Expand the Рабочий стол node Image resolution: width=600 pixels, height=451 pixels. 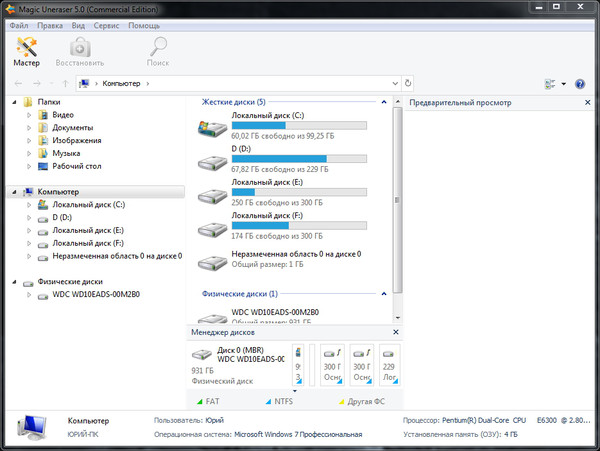29,166
